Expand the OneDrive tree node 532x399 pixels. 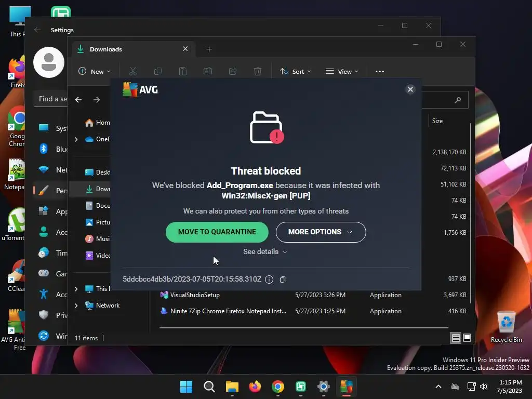[76, 139]
